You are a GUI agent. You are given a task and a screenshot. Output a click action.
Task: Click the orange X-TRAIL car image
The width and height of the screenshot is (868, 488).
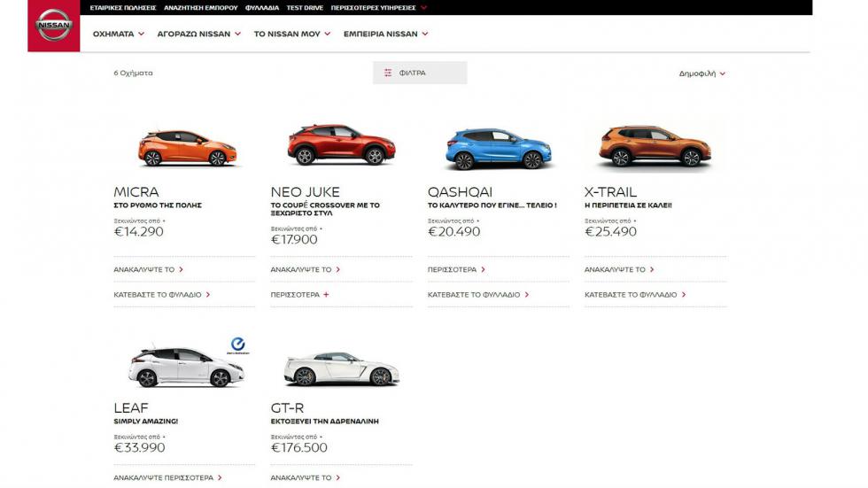click(655, 145)
